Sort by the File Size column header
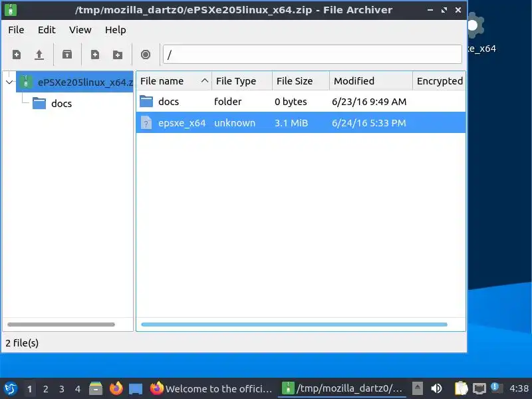 (x=301, y=81)
